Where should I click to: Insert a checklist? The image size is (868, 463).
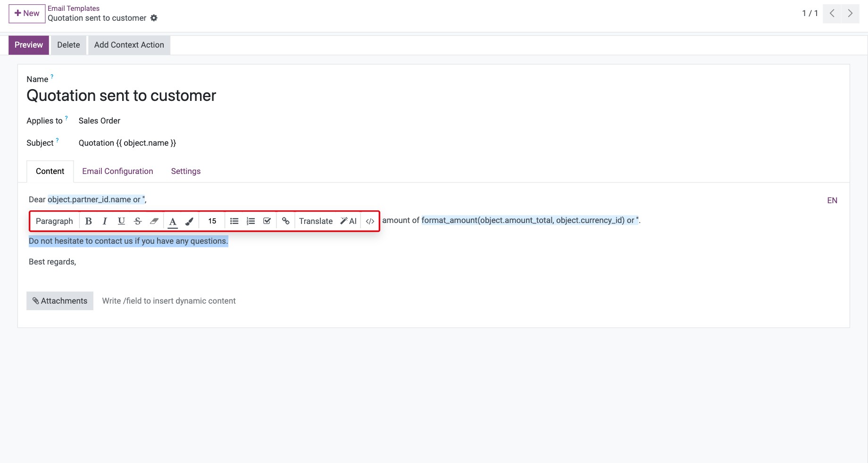[x=267, y=221]
